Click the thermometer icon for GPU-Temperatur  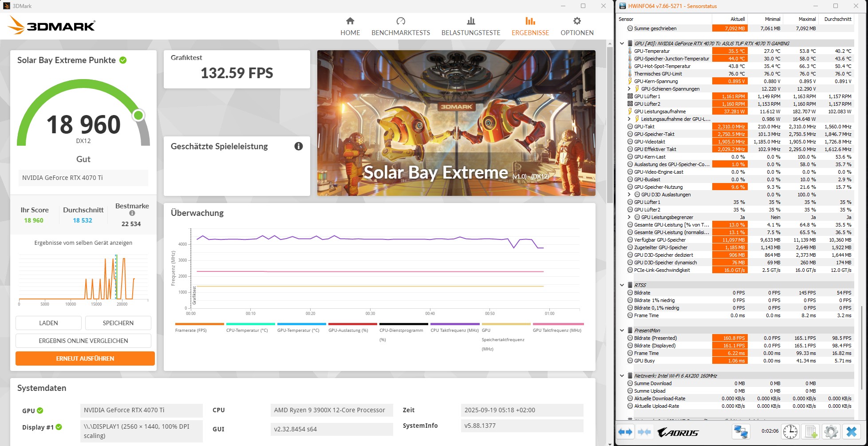pos(630,51)
